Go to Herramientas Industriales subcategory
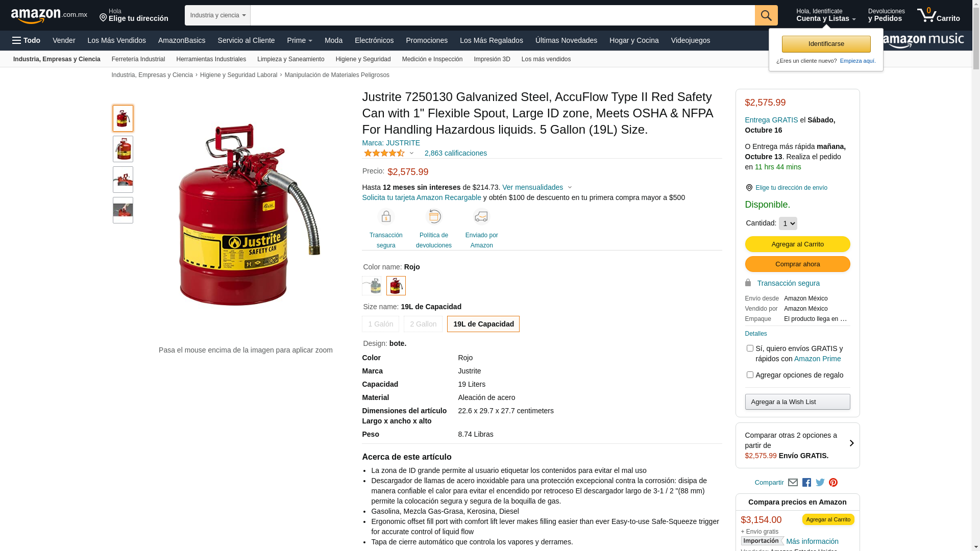This screenshot has width=980, height=551. point(211,59)
